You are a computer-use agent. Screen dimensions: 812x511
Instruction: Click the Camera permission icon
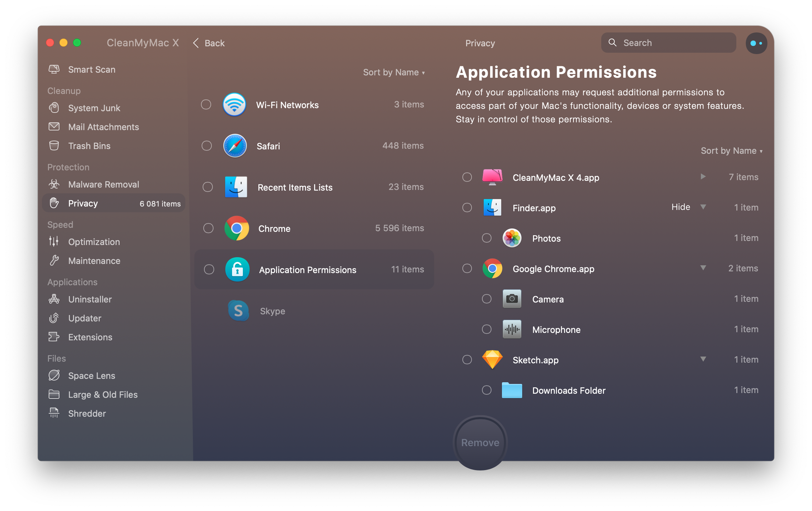pyautogui.click(x=512, y=299)
